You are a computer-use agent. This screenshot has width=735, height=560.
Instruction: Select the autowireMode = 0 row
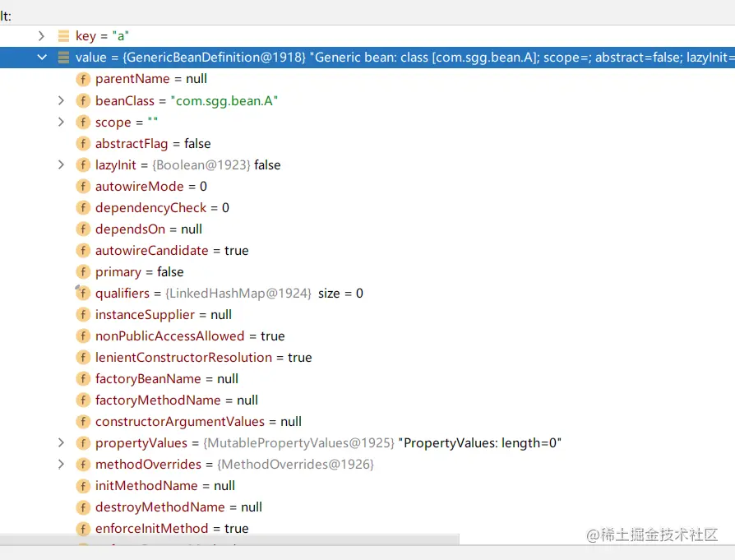[151, 186]
